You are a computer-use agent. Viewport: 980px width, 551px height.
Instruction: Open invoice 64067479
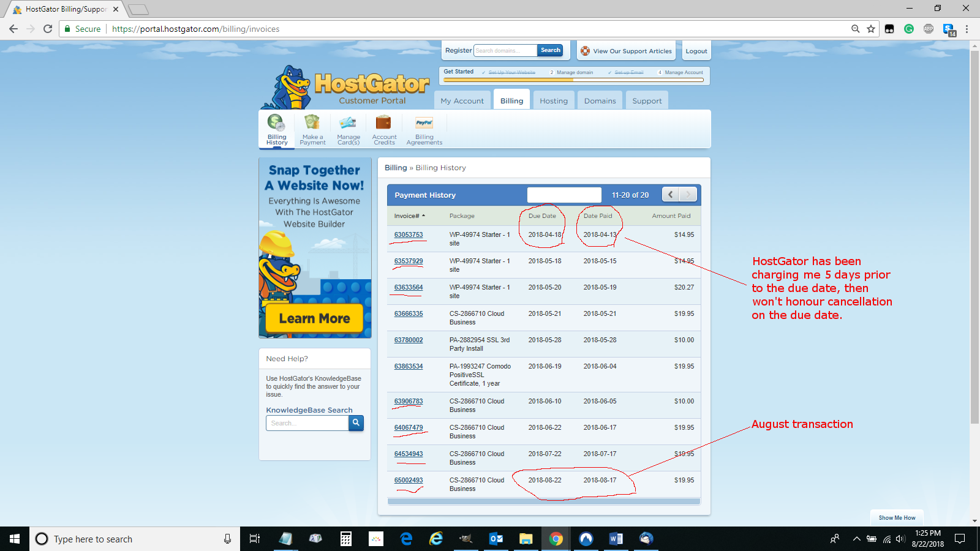tap(409, 427)
